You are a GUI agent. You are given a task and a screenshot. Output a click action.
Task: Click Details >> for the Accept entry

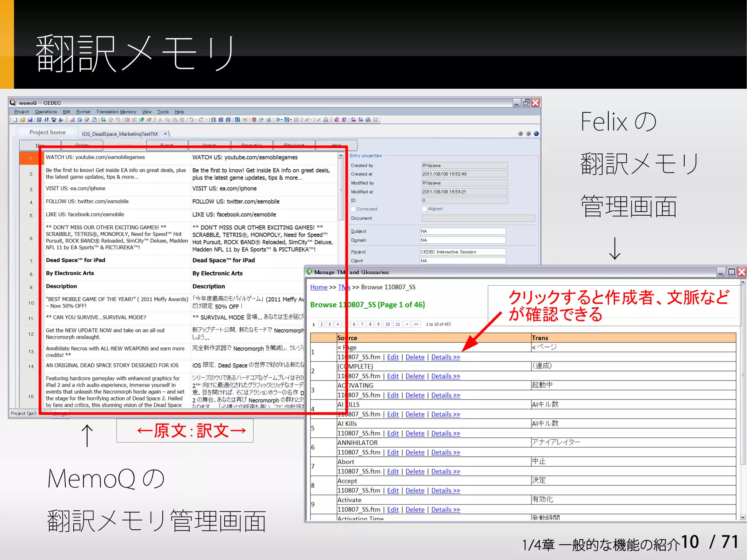point(445,490)
